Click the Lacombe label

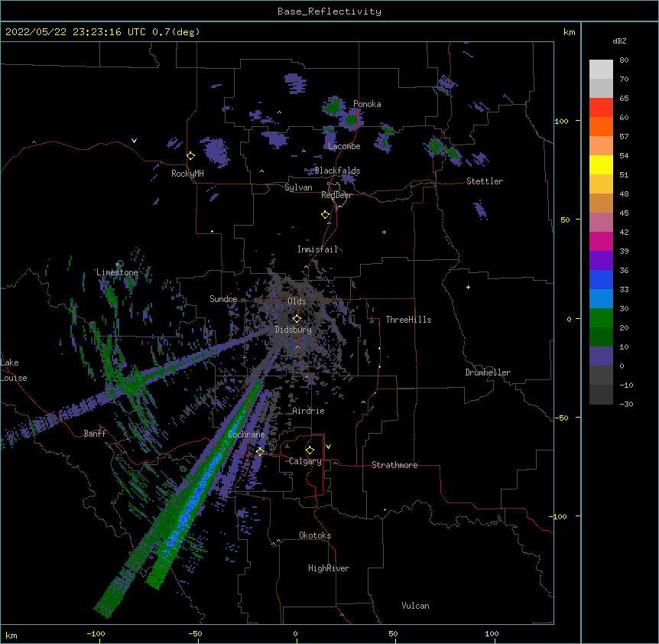[x=344, y=146]
